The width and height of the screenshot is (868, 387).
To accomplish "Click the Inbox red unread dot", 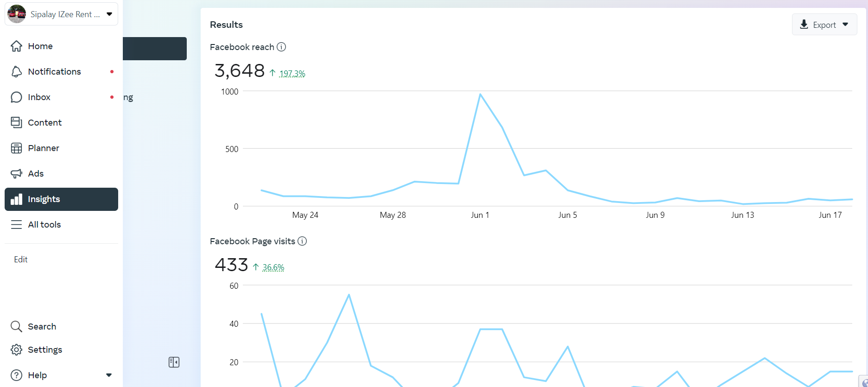I will point(112,97).
